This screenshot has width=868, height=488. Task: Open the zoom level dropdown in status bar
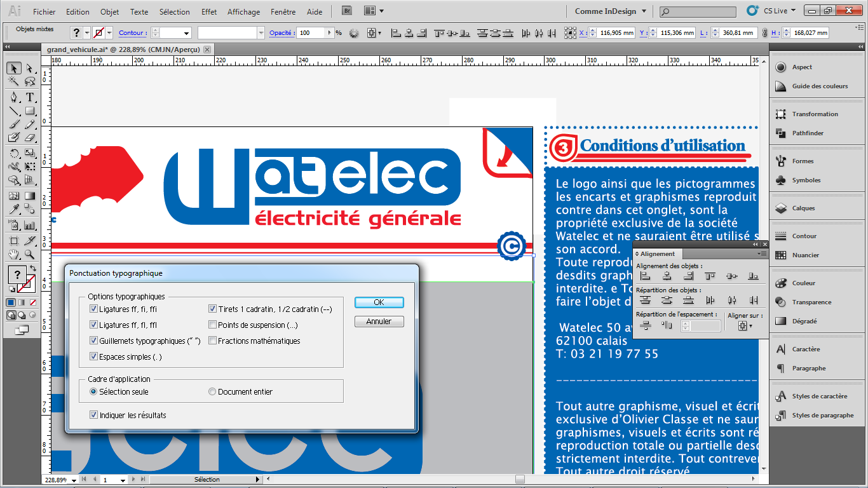tap(75, 480)
